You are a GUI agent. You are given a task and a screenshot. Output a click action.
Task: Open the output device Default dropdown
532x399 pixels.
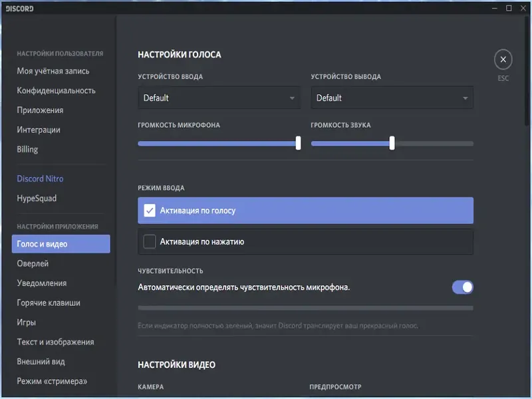coord(392,98)
